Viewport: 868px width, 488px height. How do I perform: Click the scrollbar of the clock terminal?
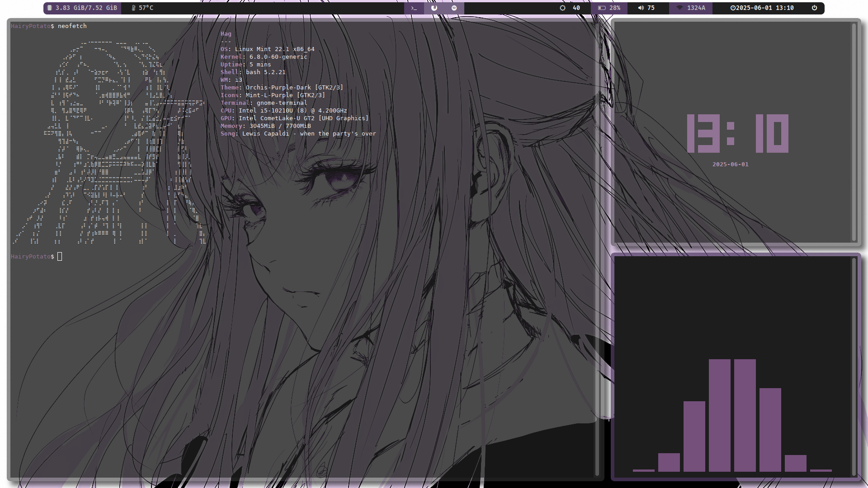coord(854,131)
